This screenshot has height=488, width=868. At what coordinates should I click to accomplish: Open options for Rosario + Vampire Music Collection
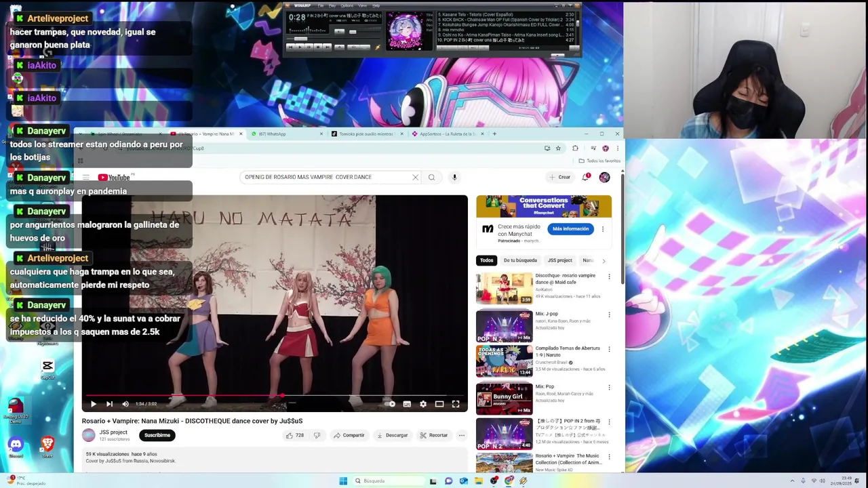click(x=609, y=456)
